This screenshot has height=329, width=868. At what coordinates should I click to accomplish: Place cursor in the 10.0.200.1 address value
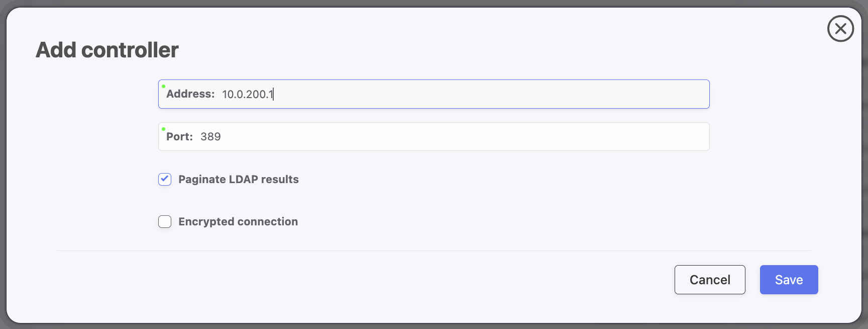click(247, 95)
